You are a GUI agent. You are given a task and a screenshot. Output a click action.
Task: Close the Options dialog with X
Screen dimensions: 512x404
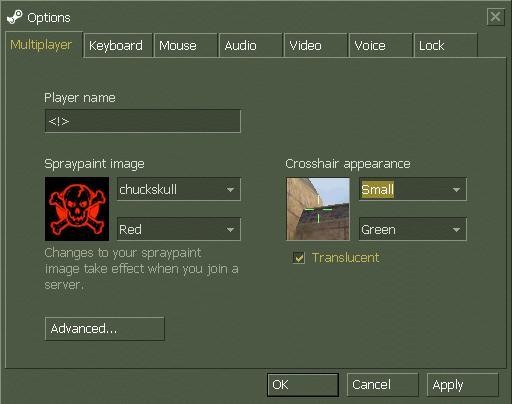495,17
